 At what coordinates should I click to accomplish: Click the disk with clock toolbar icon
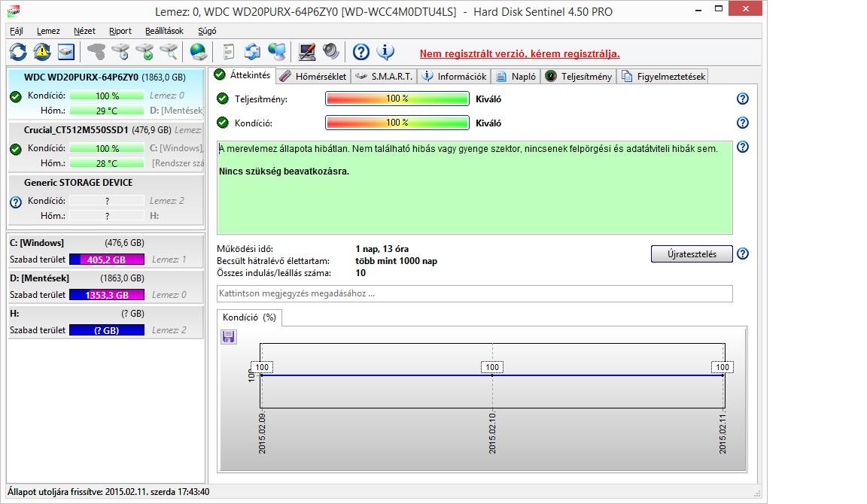(x=120, y=52)
